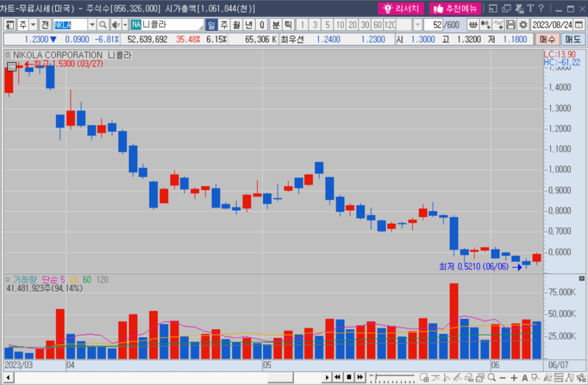The width and height of the screenshot is (588, 385).
Task: Toggle the price panel square marker
Action: point(7,55)
